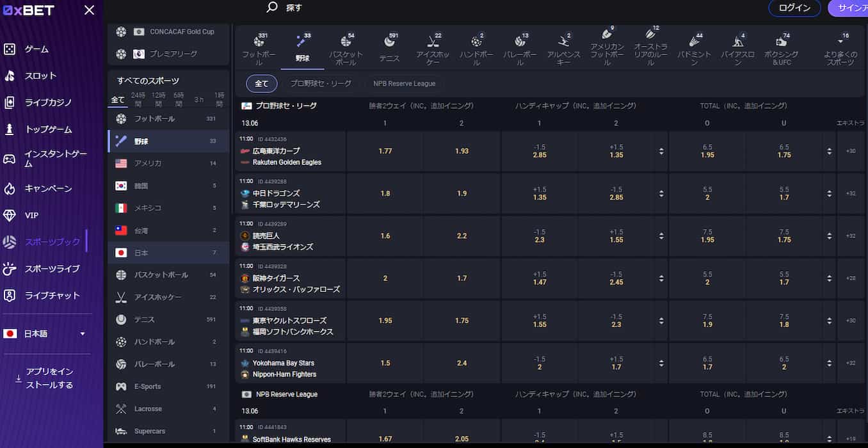Expand より多くのスポーツ dropdown
This screenshot has width=868, height=448.
pyautogui.click(x=840, y=50)
